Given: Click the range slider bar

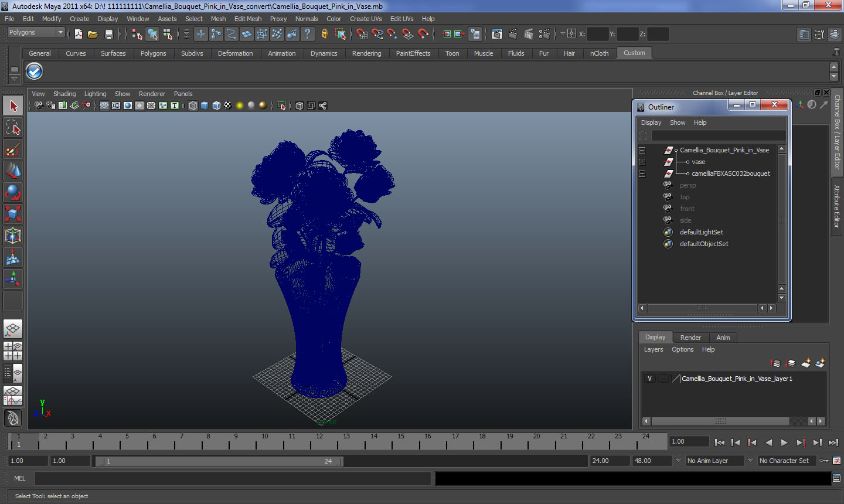Looking at the screenshot, I should (219, 461).
